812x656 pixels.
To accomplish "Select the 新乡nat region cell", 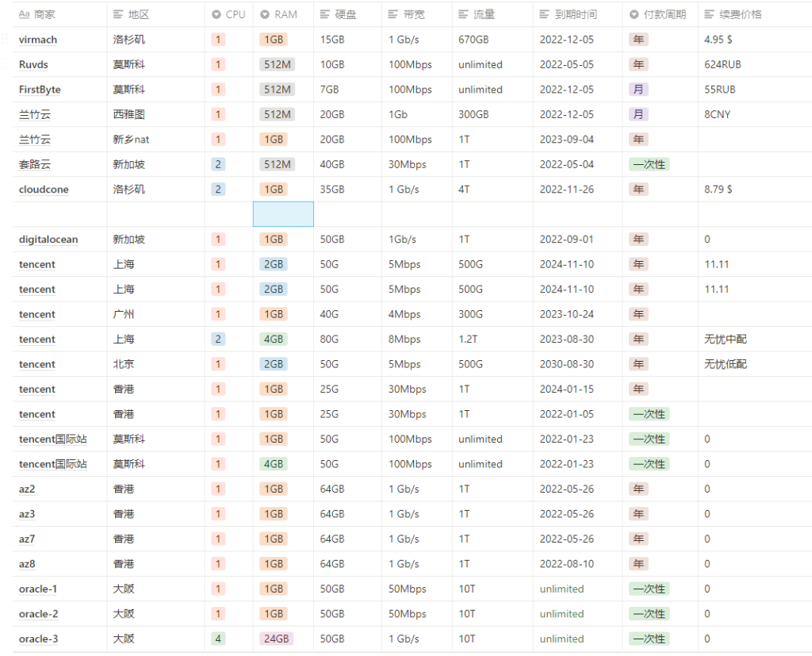I will point(156,140).
